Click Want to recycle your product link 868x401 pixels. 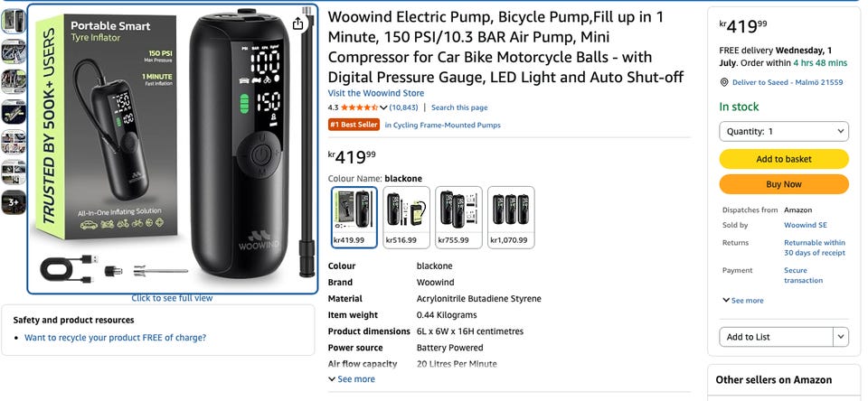click(115, 338)
